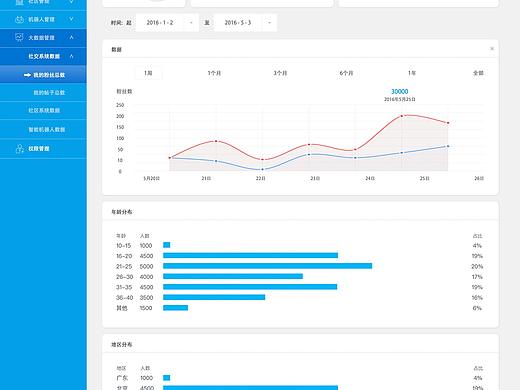Close the data chart panel
The image size is (520, 390).
coord(492,49)
